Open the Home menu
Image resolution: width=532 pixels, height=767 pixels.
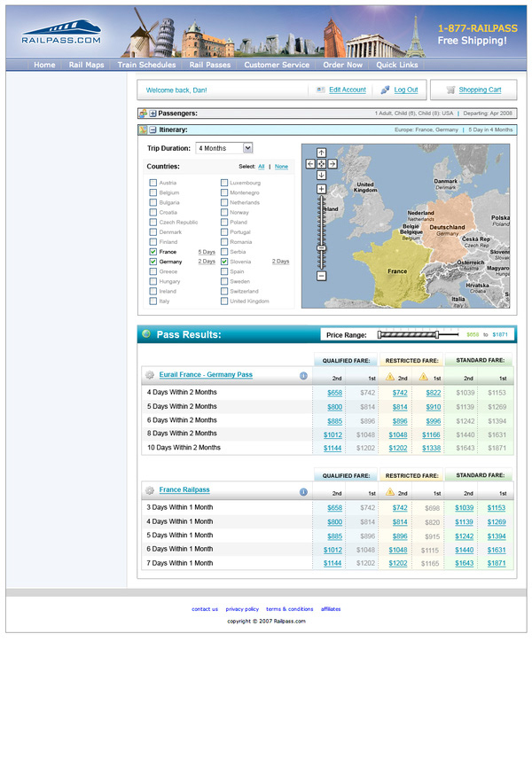pos(44,65)
